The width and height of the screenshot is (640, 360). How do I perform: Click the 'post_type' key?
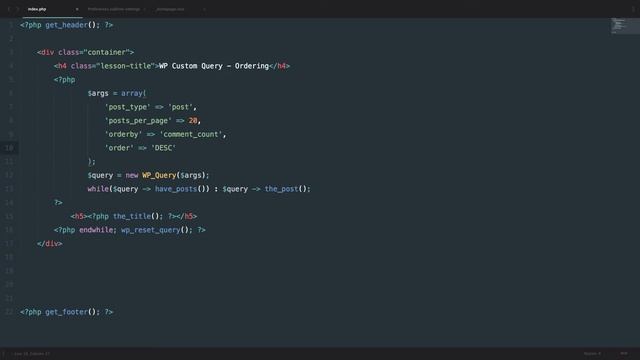pos(127,107)
